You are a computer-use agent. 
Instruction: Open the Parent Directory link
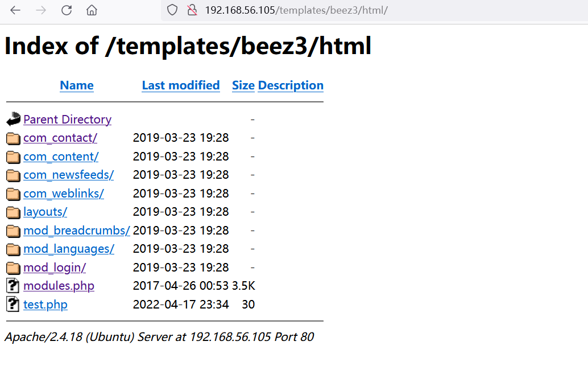(67, 120)
